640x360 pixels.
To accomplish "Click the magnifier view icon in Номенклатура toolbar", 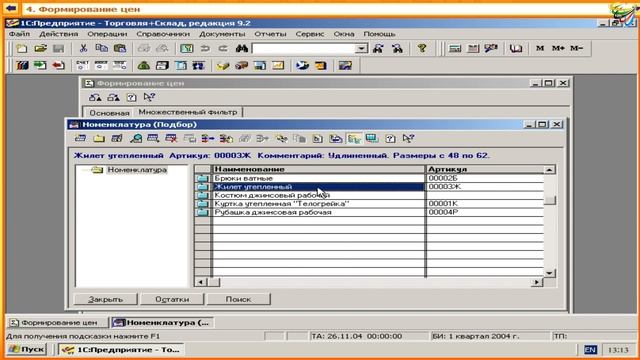I will (136, 139).
